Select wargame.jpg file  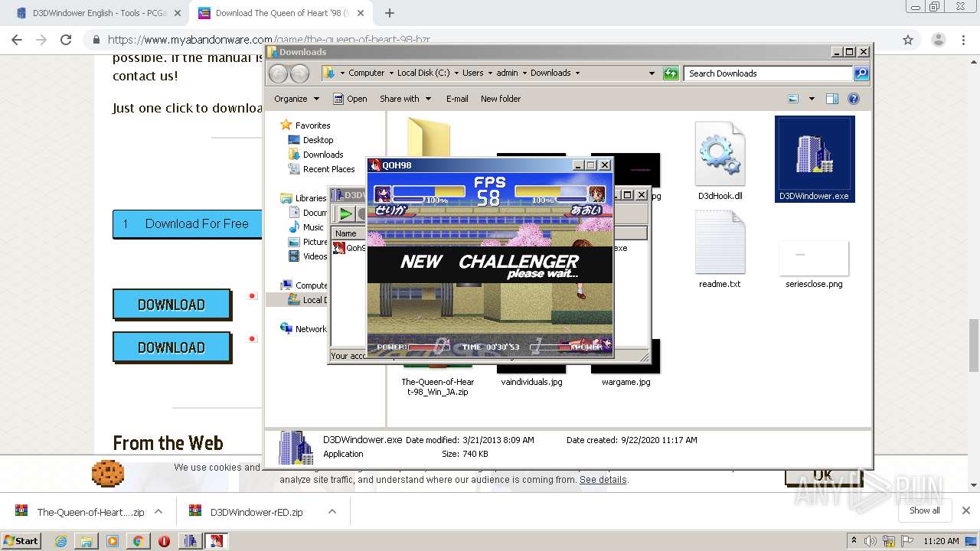[626, 382]
